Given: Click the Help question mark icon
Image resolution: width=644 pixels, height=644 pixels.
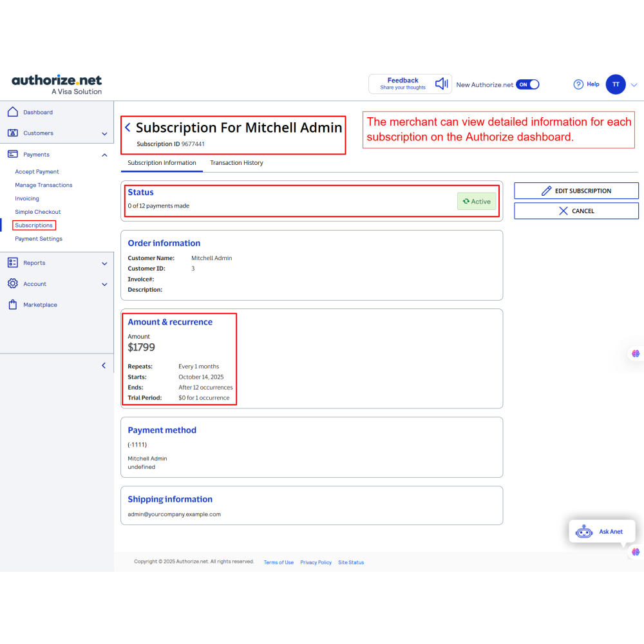Looking at the screenshot, I should 578,84.
